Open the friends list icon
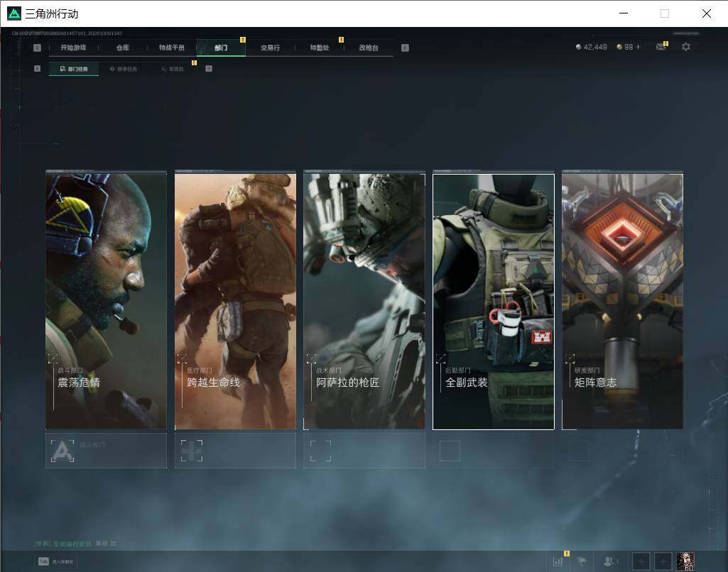The image size is (728, 572). coord(609,561)
